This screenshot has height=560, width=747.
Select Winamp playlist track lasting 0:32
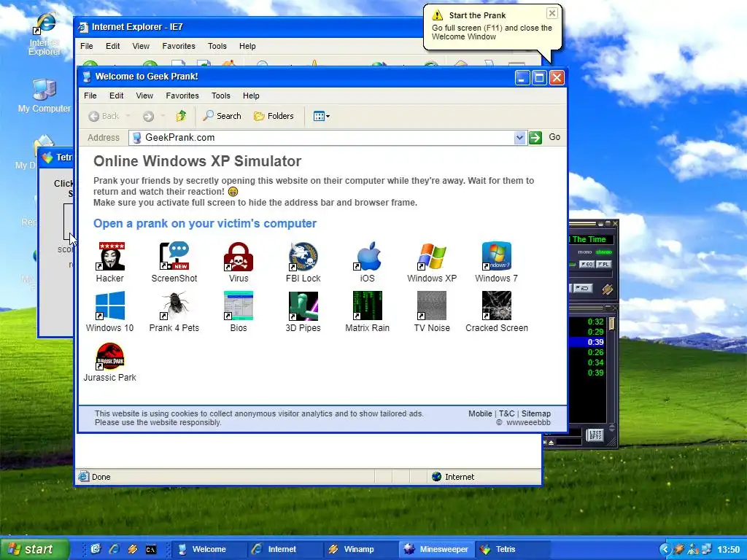coord(587,322)
